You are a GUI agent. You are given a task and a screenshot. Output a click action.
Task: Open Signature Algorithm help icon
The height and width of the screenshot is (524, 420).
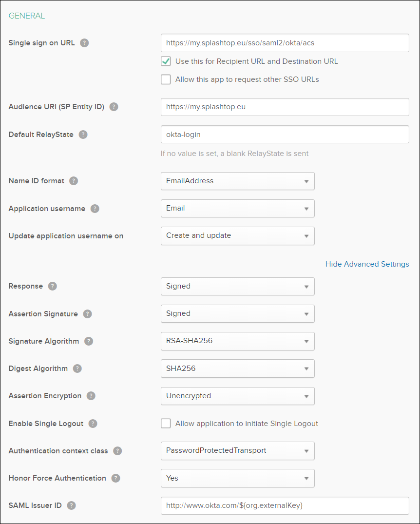point(89,341)
